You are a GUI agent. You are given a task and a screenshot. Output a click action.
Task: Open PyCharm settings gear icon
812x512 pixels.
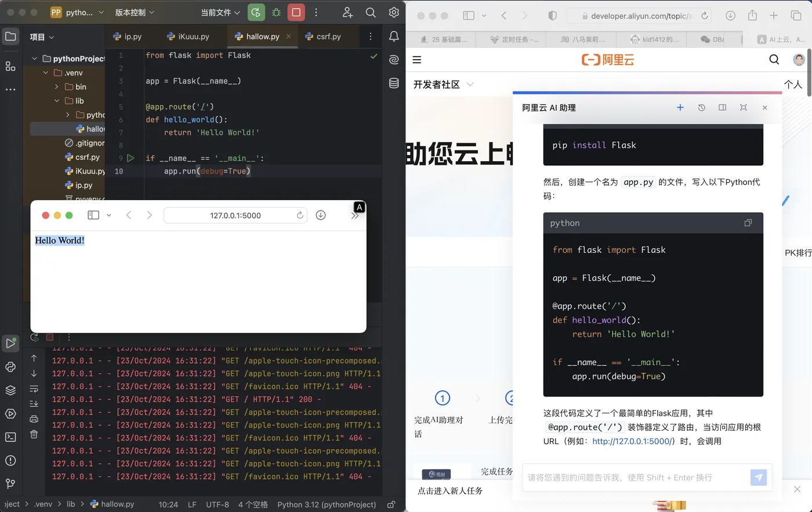[394, 12]
